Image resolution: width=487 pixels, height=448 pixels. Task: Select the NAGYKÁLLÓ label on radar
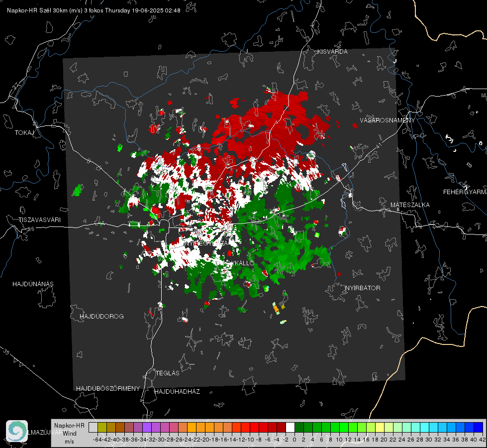coord(235,263)
